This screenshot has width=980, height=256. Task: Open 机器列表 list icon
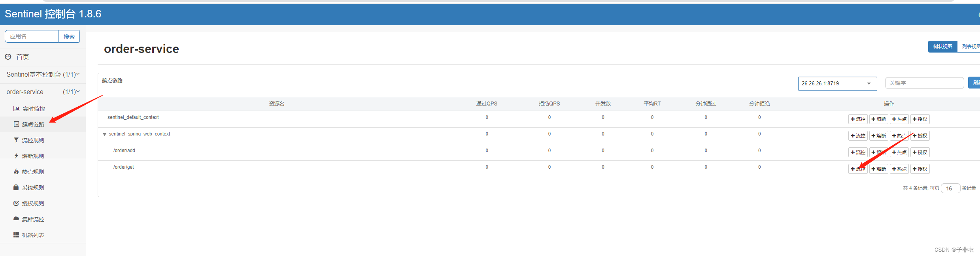(16, 235)
